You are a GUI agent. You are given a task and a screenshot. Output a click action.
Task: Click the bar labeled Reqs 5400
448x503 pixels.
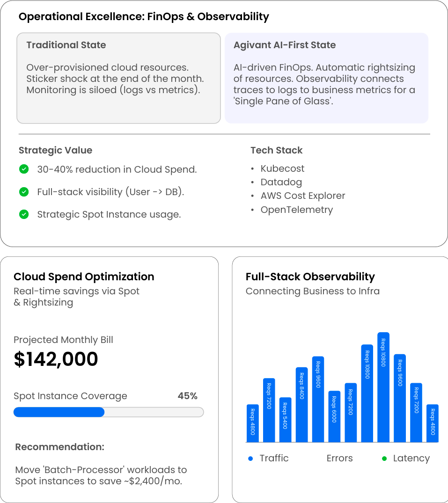(x=285, y=420)
